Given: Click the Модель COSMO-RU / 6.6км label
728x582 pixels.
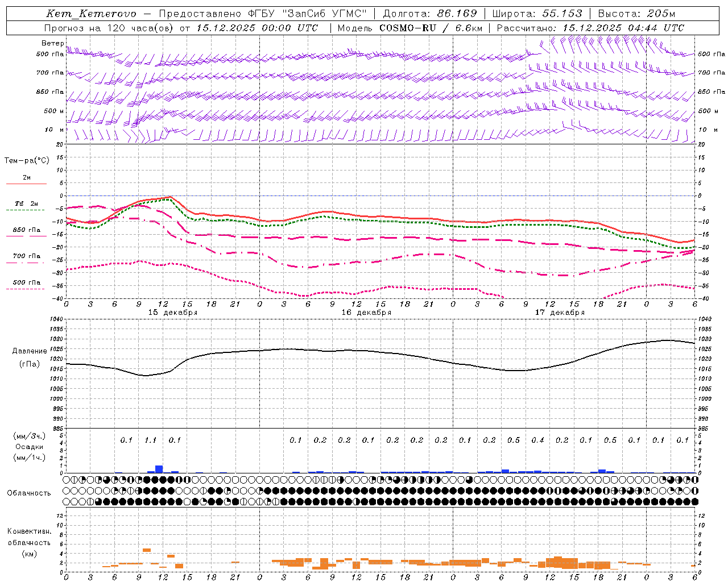Looking at the screenshot, I should point(410,28).
